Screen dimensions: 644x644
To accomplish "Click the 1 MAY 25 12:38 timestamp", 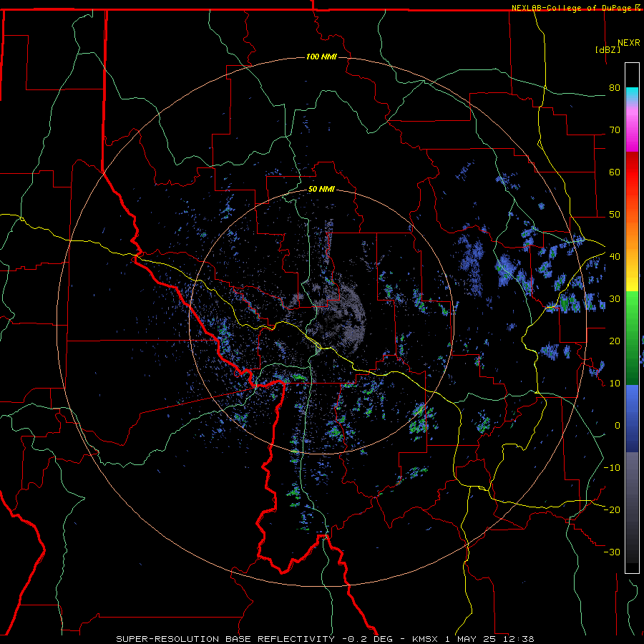I will pyautogui.click(x=489, y=639).
